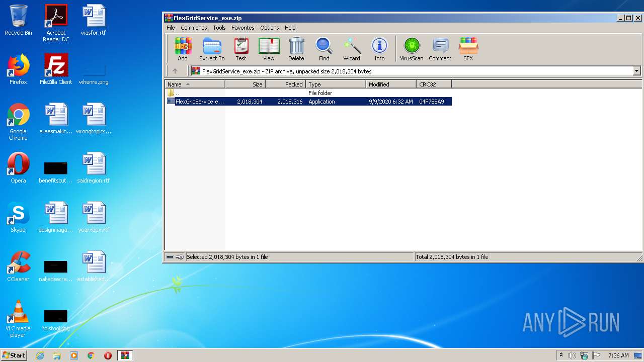The width and height of the screenshot is (644, 362).
Task: Show hidden tray icons arrow
Action: point(561,355)
